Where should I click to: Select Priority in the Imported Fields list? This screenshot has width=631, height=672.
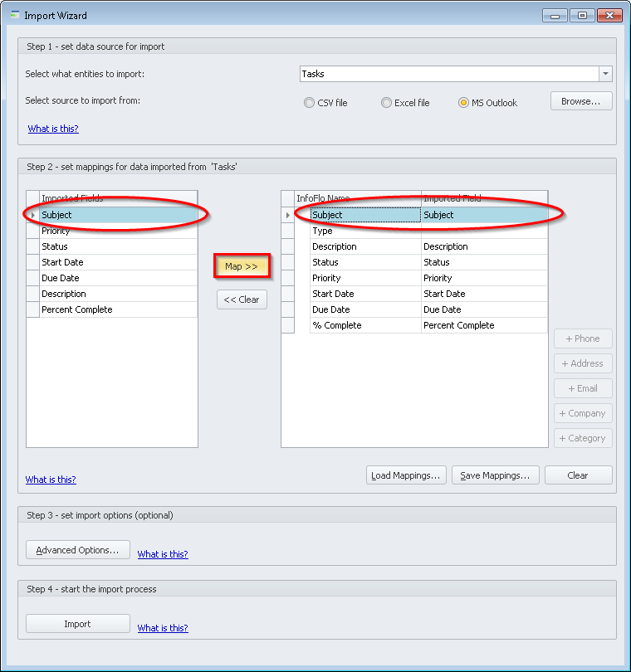tap(56, 231)
